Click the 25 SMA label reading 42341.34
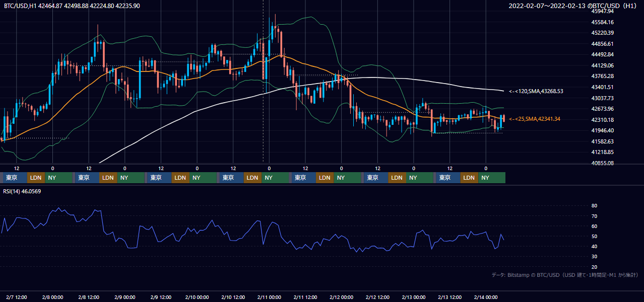 click(x=535, y=119)
